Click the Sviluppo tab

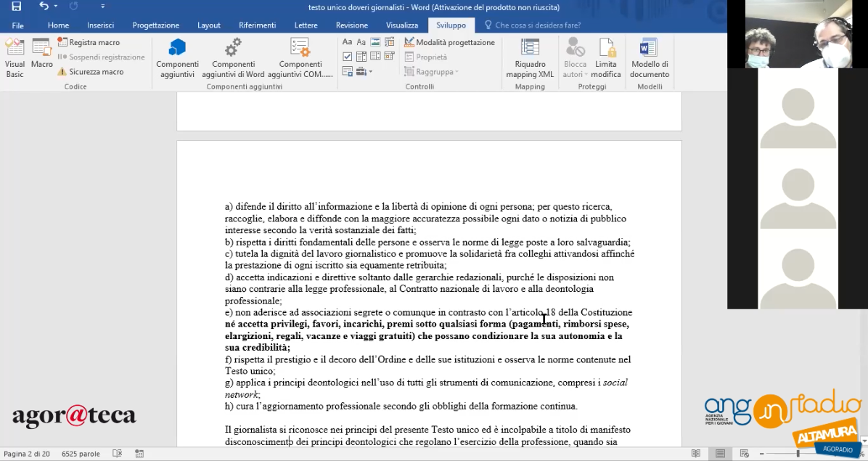pos(451,25)
